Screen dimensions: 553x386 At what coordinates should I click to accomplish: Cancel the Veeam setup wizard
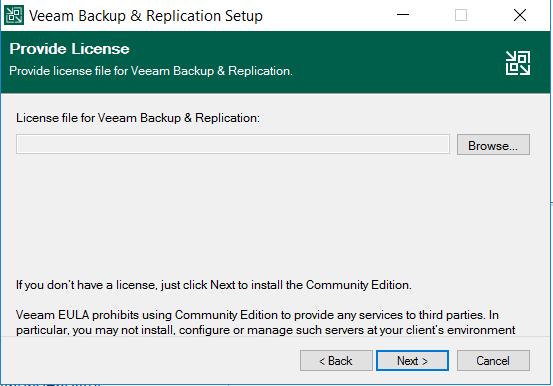click(x=493, y=361)
